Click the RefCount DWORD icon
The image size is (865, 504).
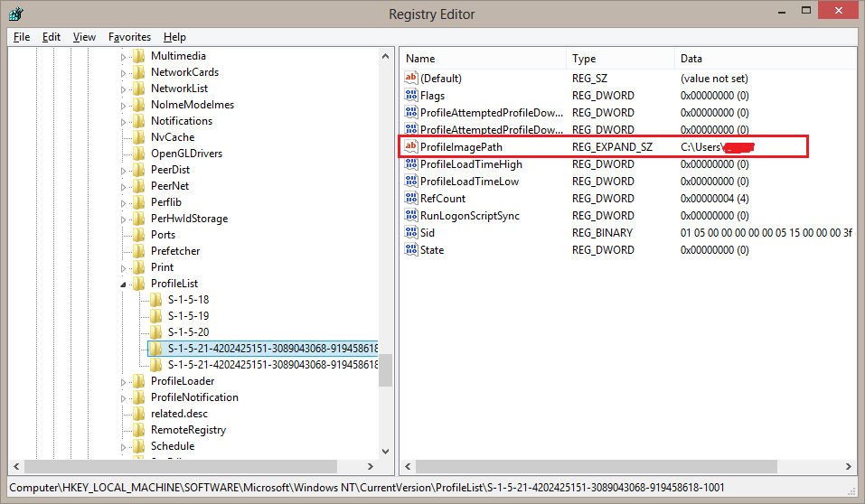coord(411,199)
